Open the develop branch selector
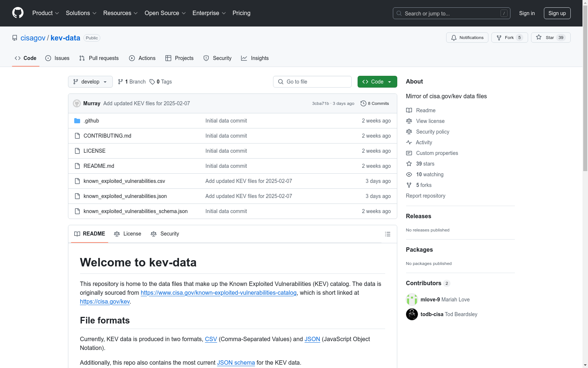 click(90, 82)
